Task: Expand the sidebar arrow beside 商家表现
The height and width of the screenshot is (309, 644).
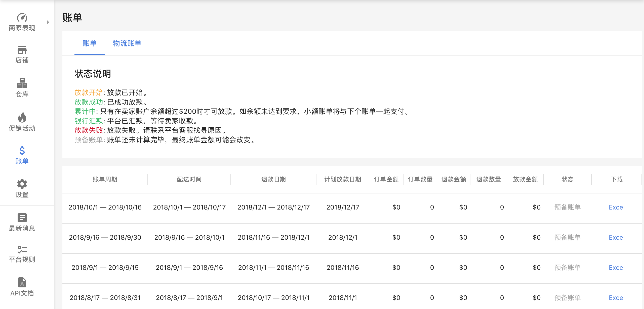Action: pyautogui.click(x=48, y=22)
